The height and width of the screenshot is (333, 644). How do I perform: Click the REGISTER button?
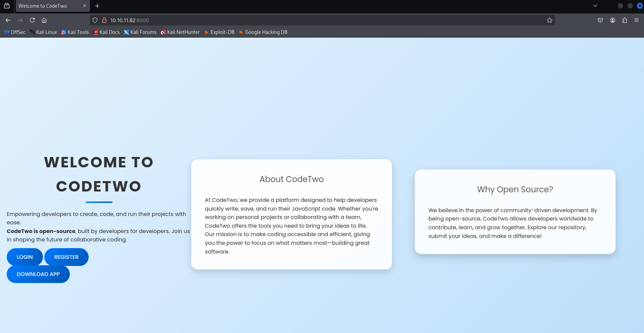point(66,257)
